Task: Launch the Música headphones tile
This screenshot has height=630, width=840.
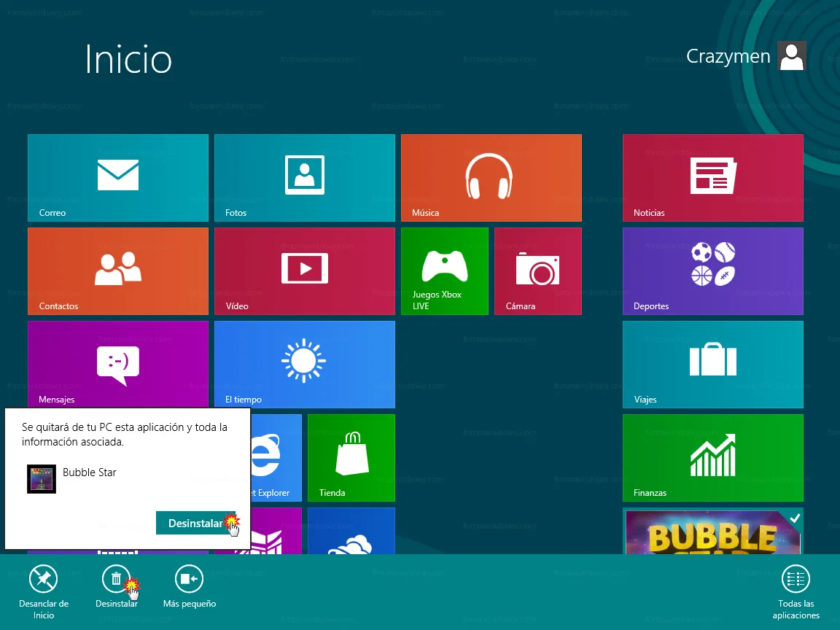Action: coord(491,178)
